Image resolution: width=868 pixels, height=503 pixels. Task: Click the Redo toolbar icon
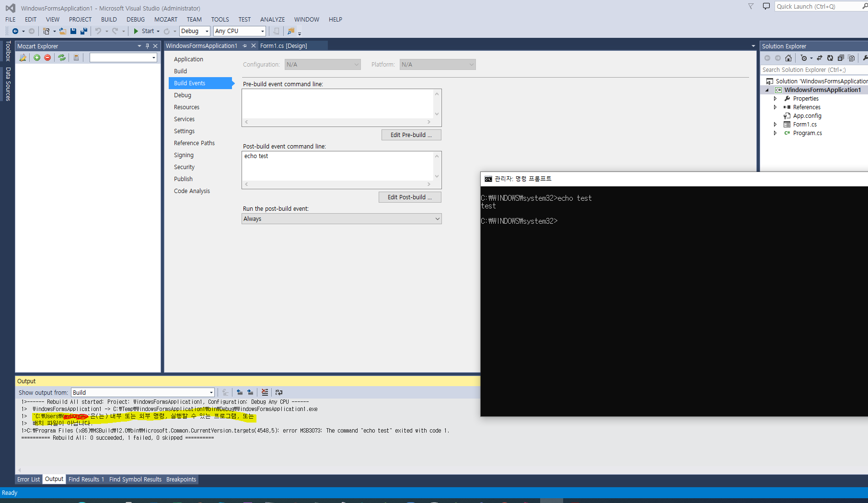115,31
